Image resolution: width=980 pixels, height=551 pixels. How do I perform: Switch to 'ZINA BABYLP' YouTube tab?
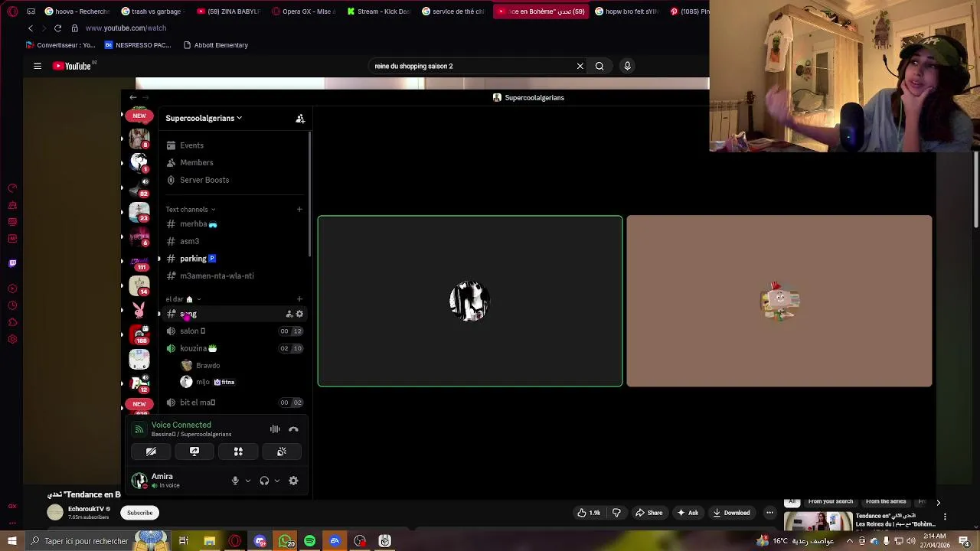(228, 11)
